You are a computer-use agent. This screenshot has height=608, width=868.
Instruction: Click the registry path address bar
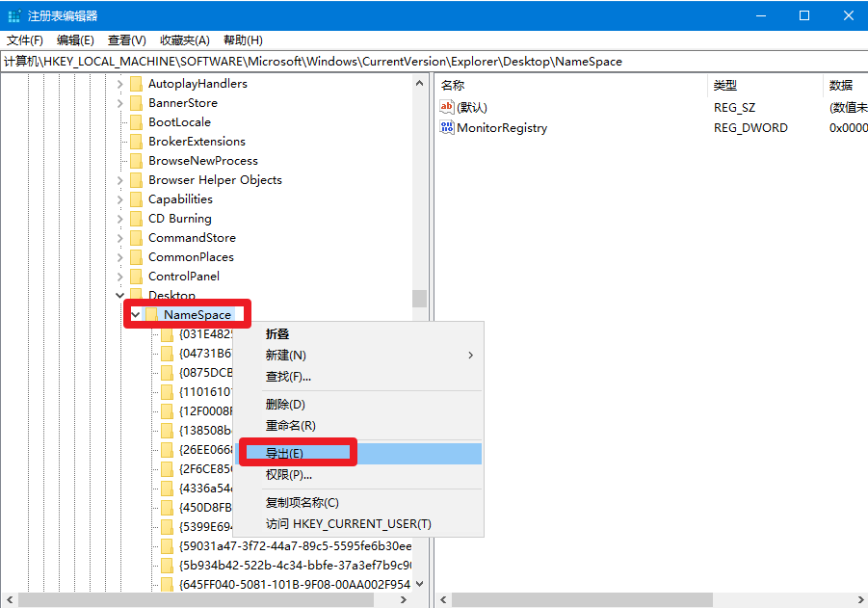point(434,61)
